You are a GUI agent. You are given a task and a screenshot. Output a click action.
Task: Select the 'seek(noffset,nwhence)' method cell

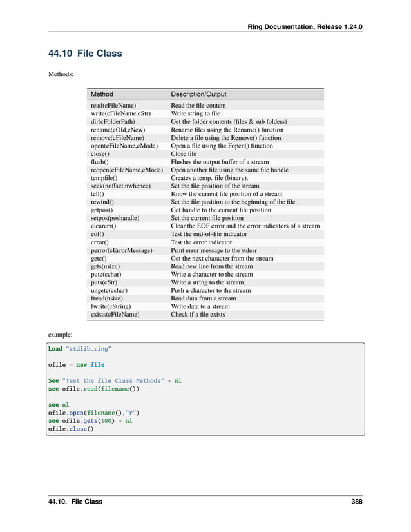(120, 186)
